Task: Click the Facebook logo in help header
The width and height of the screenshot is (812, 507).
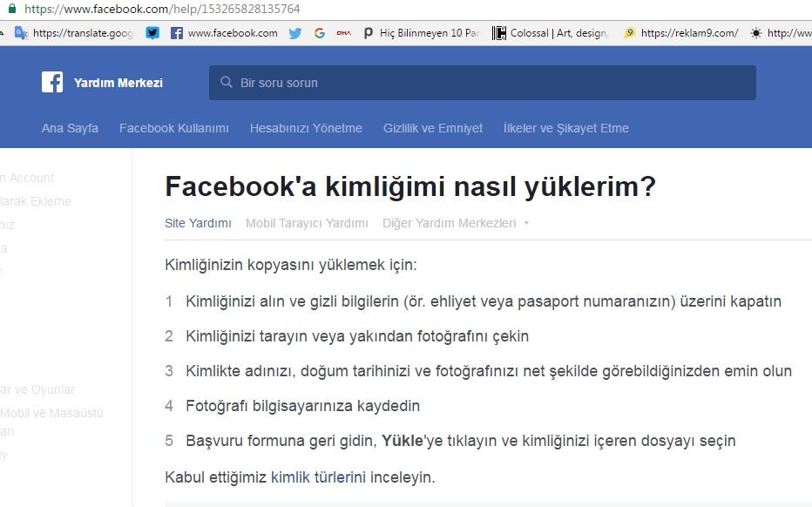Action: [x=52, y=83]
